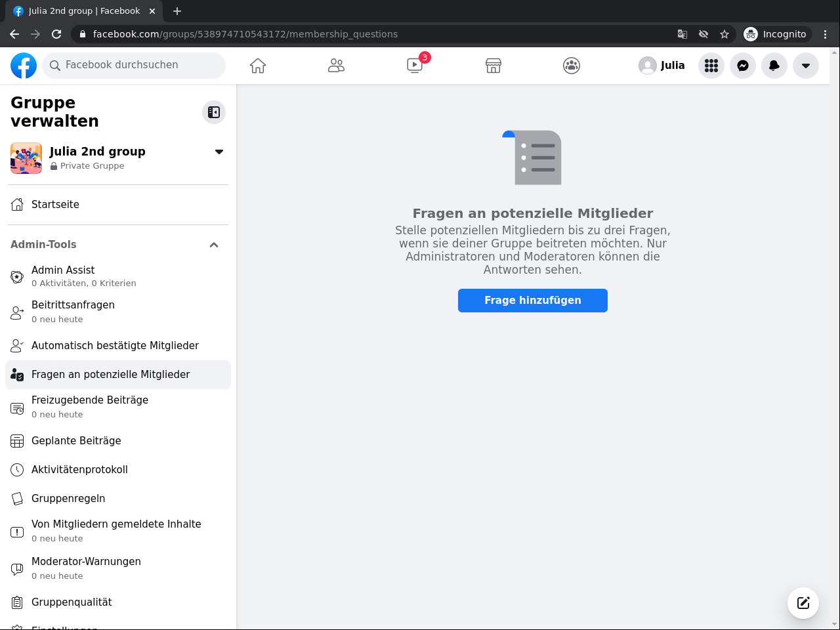Close the Julia 2nd group browser tab

152,11
